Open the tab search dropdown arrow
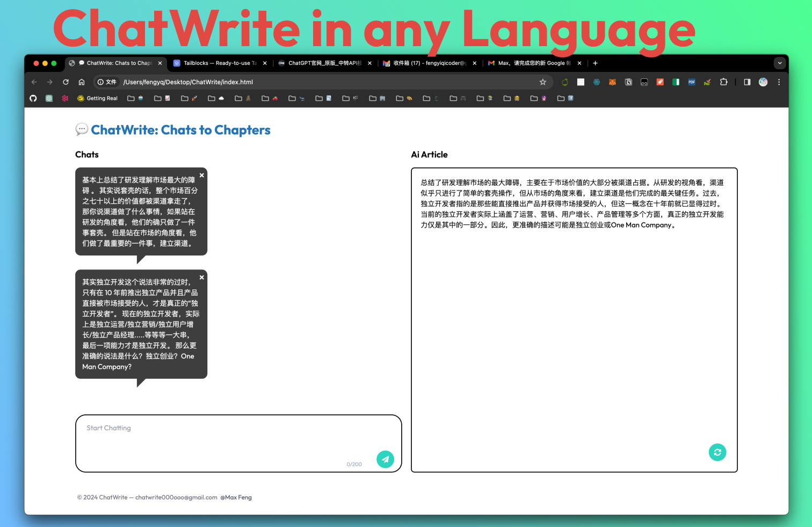Image resolution: width=812 pixels, height=527 pixels. tap(780, 63)
